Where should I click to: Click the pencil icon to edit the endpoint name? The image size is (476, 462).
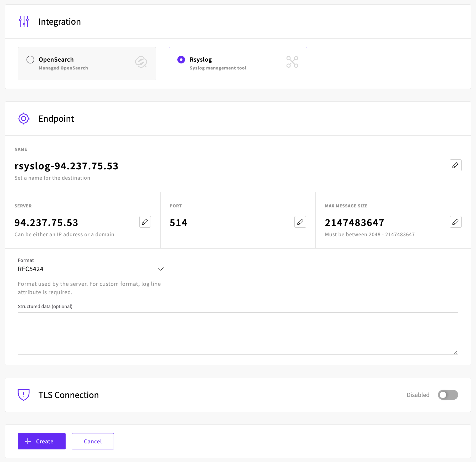455,165
